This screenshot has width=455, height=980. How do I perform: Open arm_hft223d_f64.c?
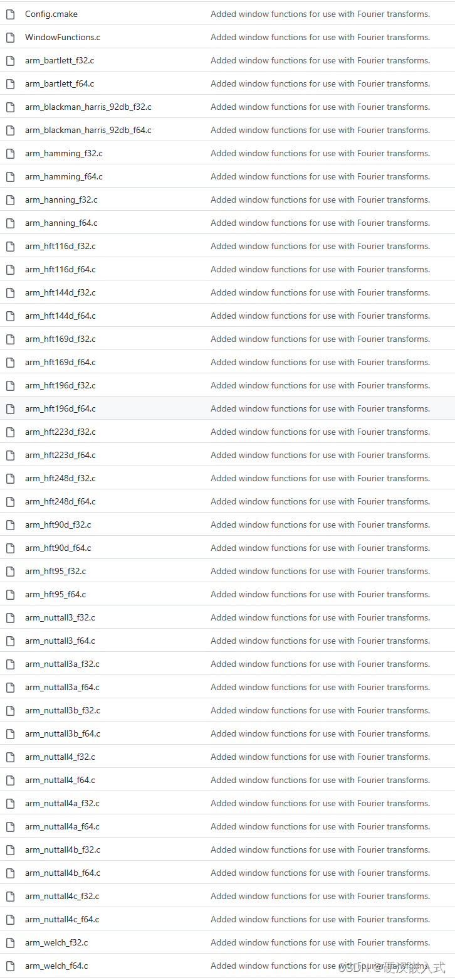tap(61, 455)
